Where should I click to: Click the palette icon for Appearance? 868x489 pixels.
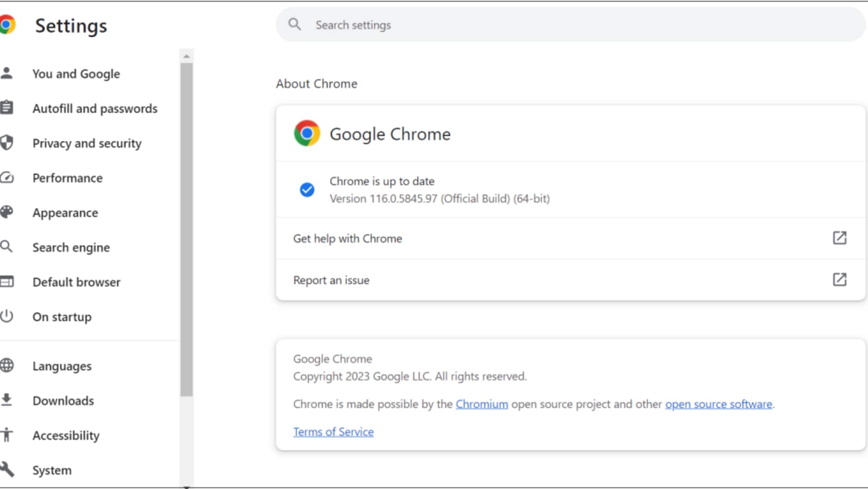(7, 212)
